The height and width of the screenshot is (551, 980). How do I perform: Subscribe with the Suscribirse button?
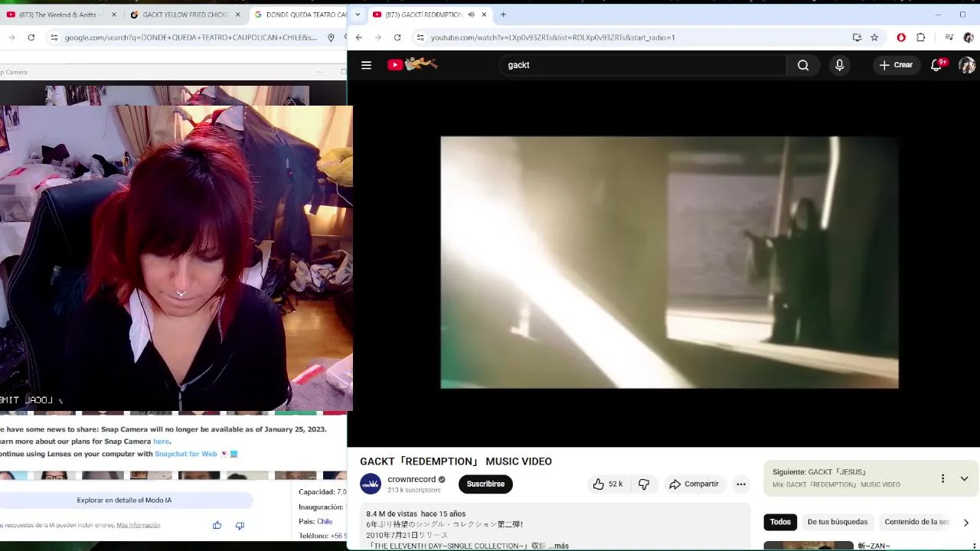point(485,484)
